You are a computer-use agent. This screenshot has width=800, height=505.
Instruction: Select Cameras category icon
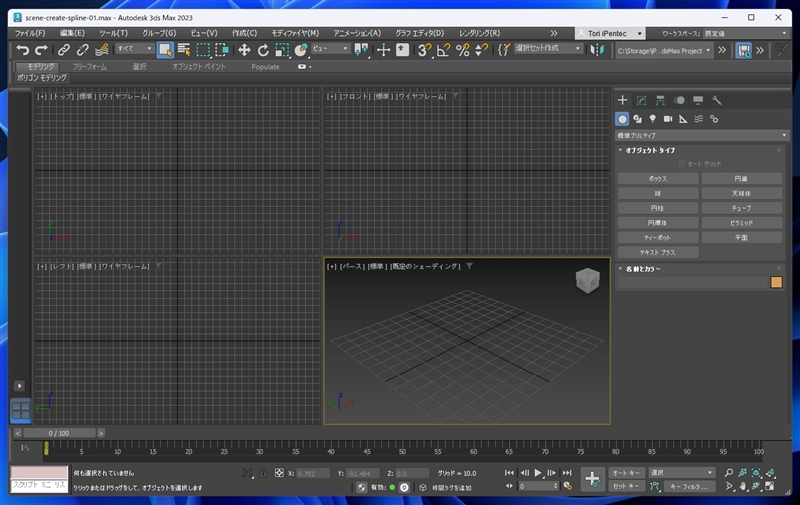[x=668, y=119]
